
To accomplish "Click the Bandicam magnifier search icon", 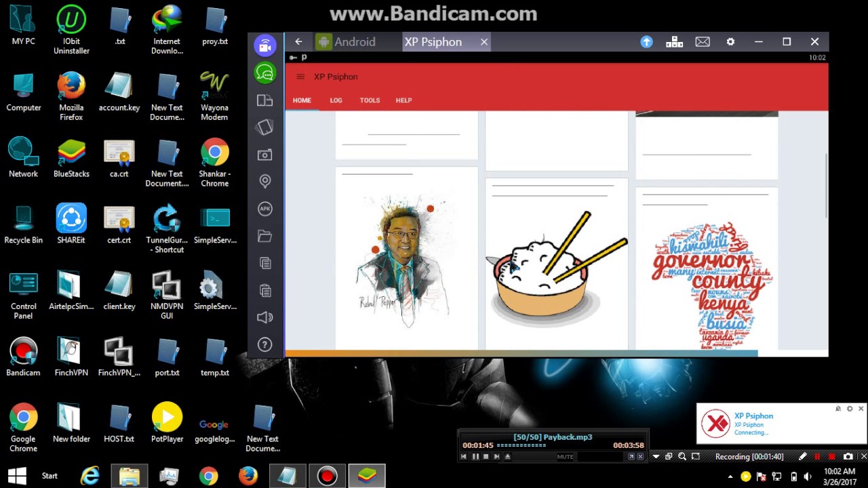I will (x=682, y=457).
